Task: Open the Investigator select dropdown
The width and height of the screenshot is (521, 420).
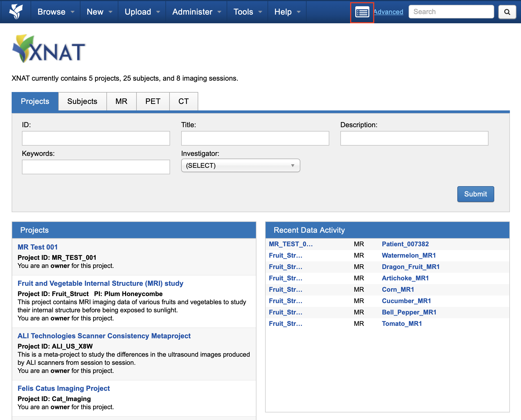Action: pyautogui.click(x=240, y=165)
